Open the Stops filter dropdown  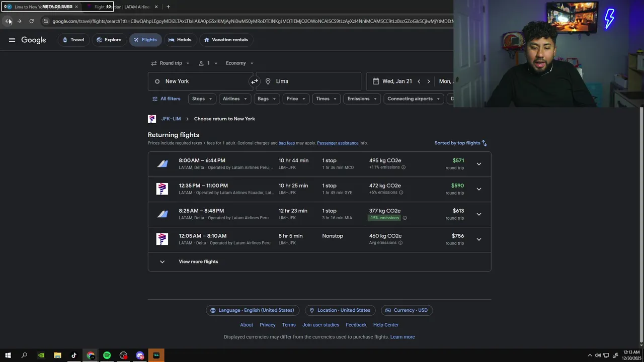tap(202, 99)
